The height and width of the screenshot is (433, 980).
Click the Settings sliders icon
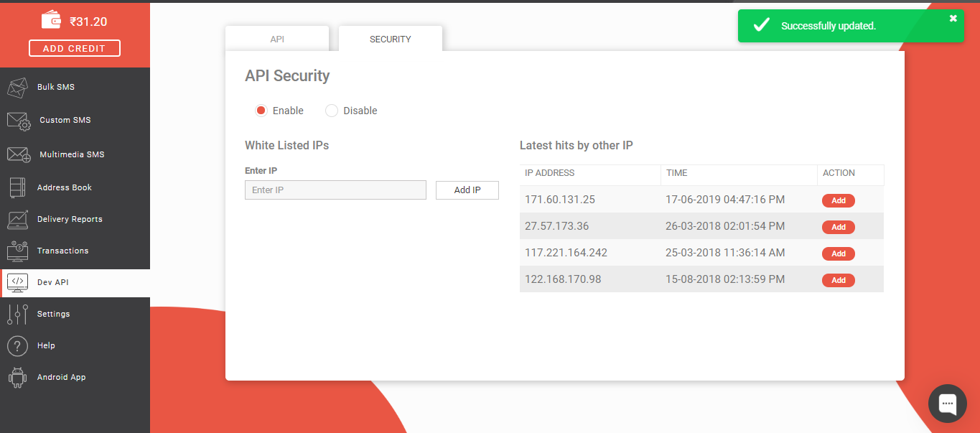coord(17,314)
